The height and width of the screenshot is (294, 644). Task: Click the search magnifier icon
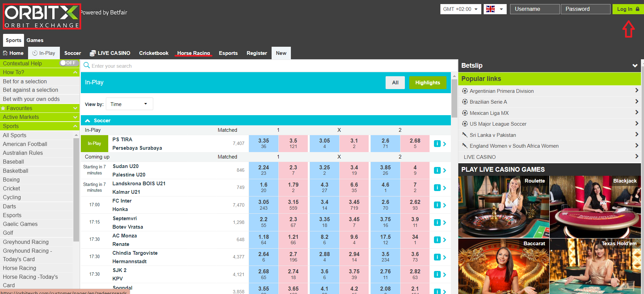point(87,65)
